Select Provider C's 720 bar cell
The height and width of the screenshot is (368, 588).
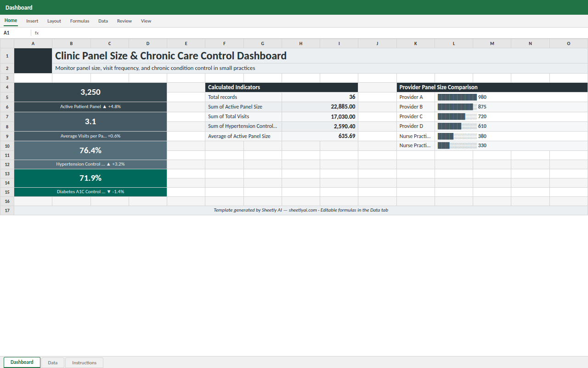pos(511,117)
